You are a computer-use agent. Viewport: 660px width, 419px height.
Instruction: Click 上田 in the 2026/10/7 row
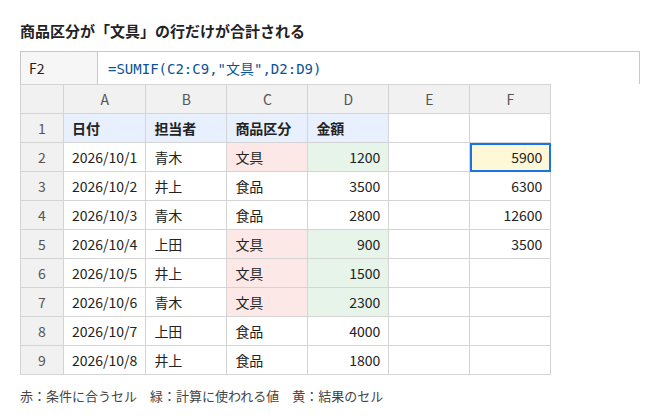click(186, 332)
